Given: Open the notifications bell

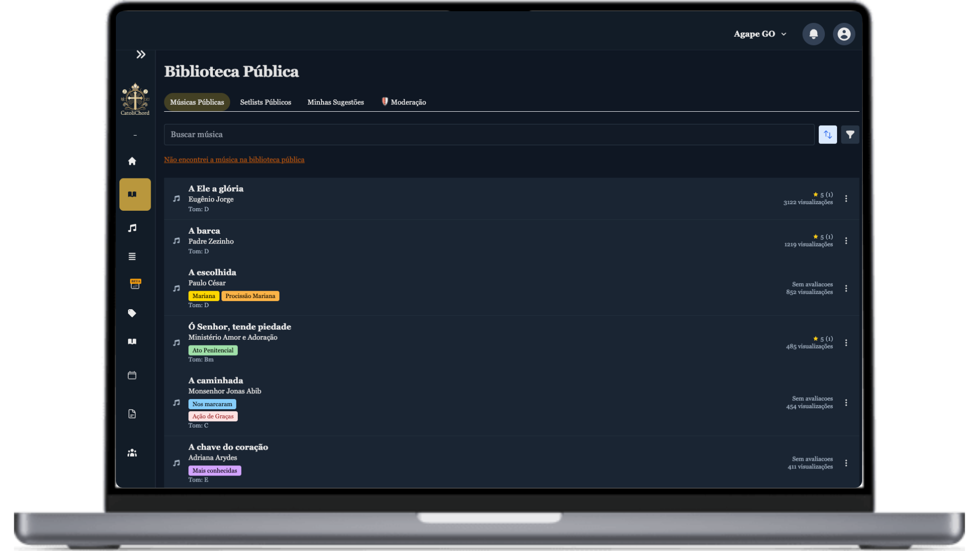Looking at the screenshot, I should tap(813, 34).
